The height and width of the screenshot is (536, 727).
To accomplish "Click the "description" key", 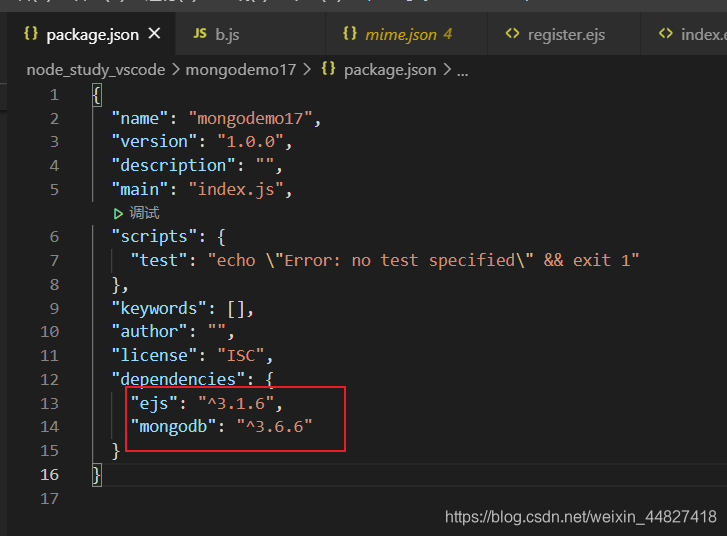I will [x=173, y=166].
